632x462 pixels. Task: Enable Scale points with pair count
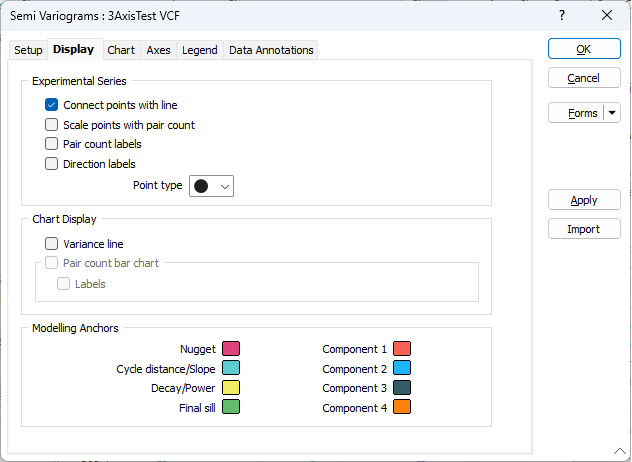[52, 125]
